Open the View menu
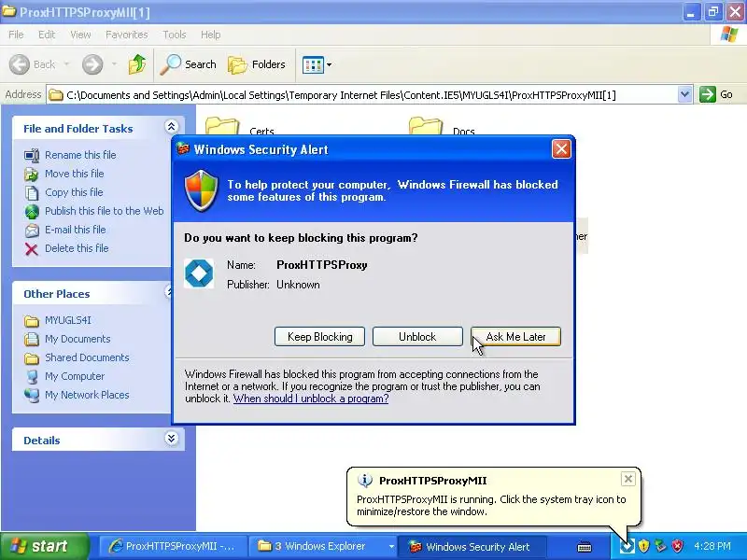 click(80, 35)
